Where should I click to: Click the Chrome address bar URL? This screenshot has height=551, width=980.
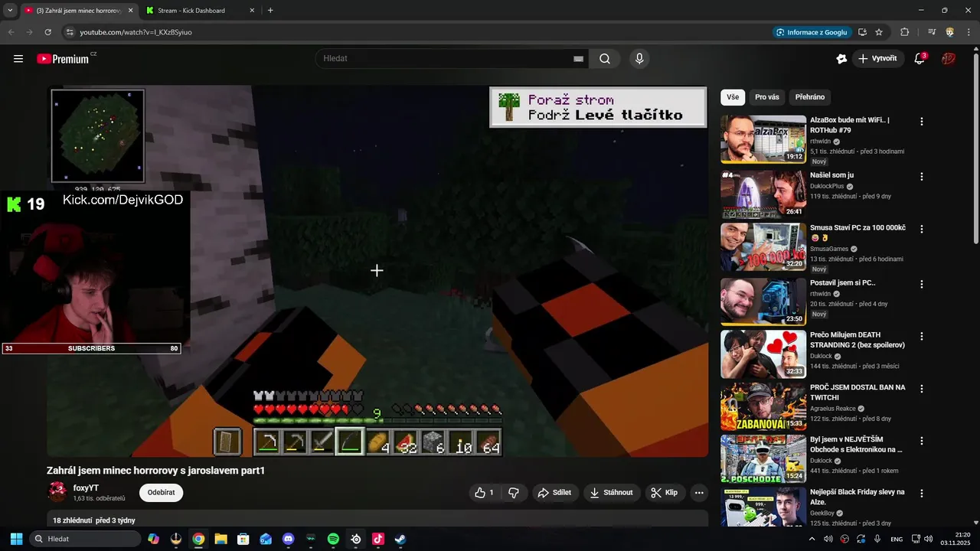point(136,32)
